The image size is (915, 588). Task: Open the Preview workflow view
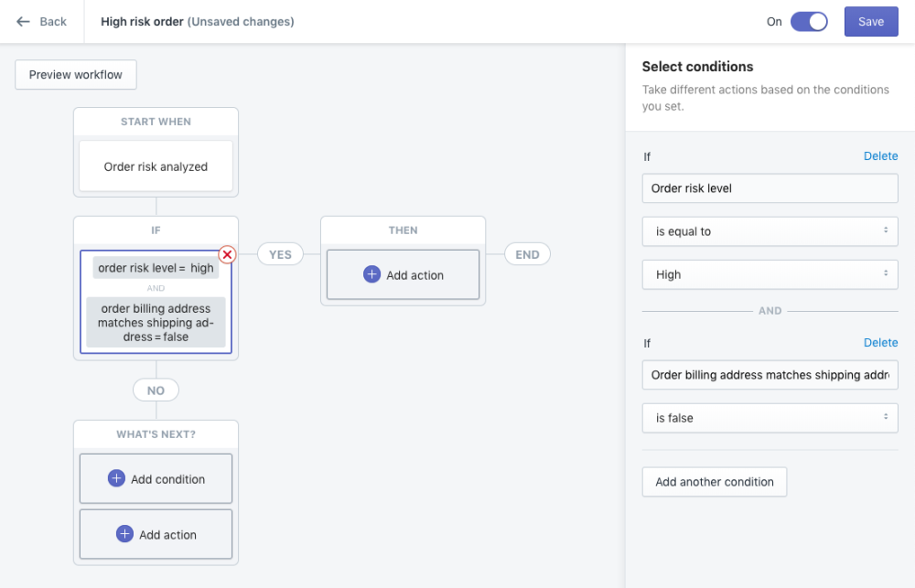point(75,74)
